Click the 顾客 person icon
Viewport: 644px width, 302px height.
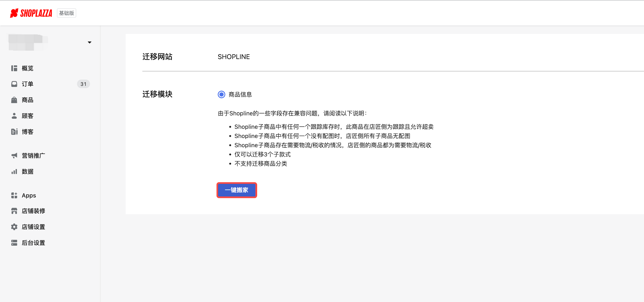14,116
